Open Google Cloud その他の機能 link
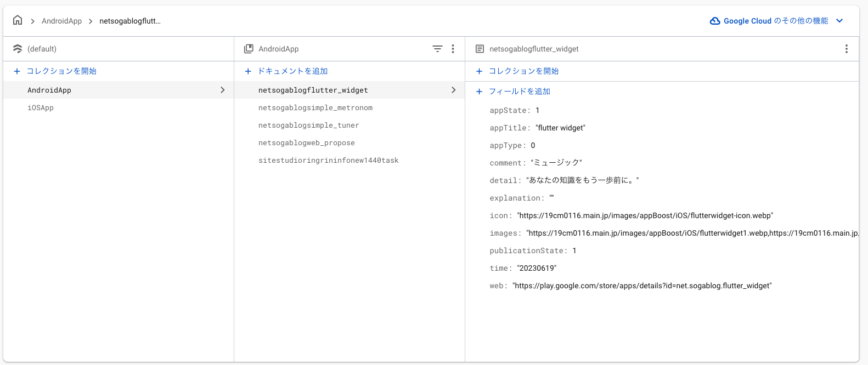 (776, 21)
